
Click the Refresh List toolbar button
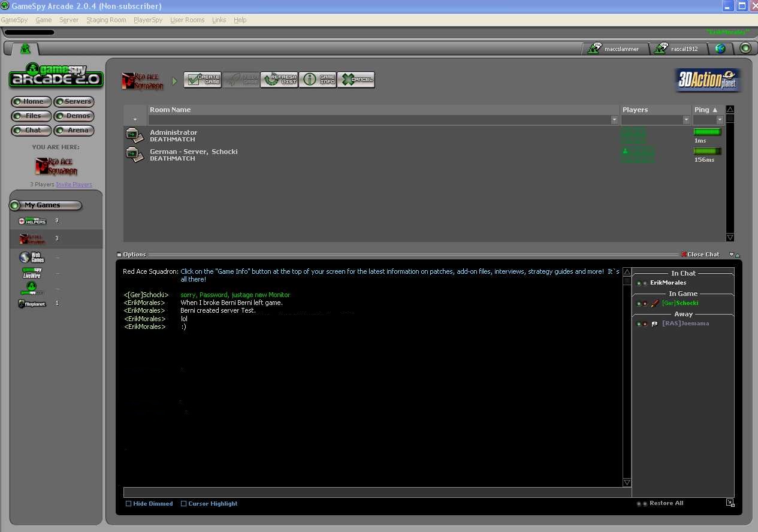(x=279, y=80)
